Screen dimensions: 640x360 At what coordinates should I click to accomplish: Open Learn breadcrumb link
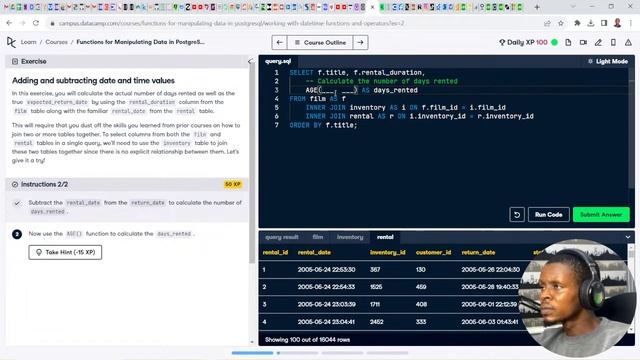click(x=29, y=42)
